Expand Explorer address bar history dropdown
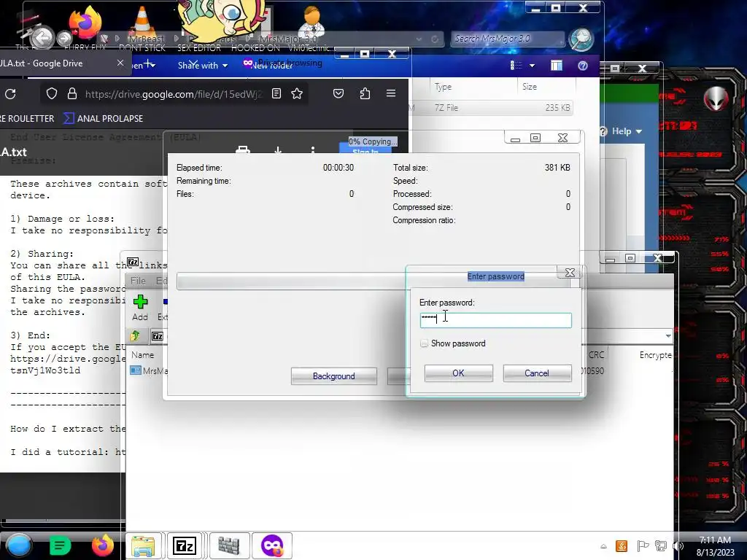The image size is (747, 560). tap(419, 39)
